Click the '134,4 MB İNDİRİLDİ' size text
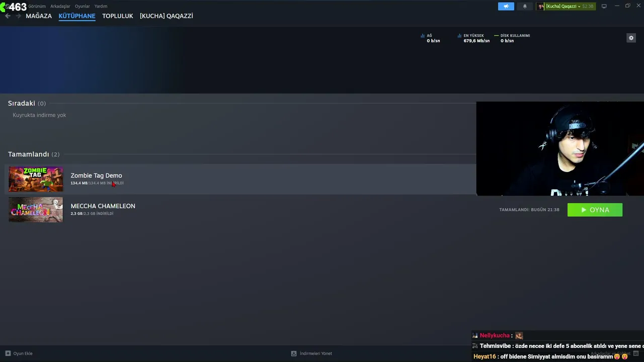 [97, 183]
